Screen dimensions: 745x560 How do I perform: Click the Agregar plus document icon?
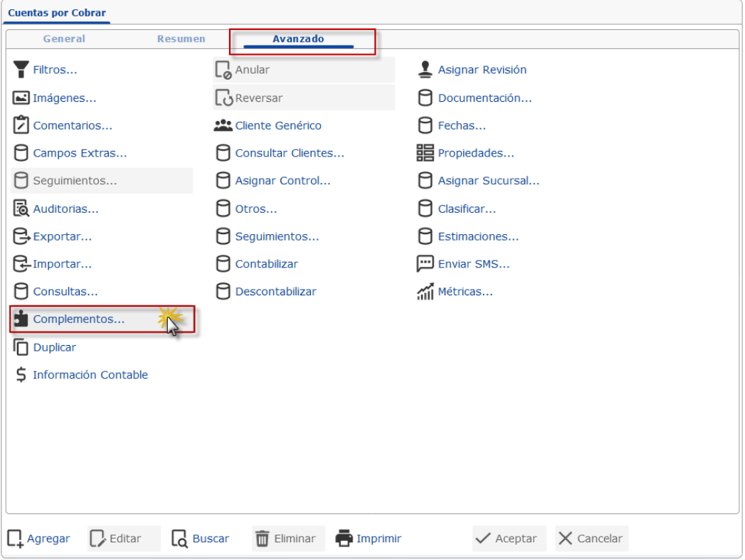coord(15,539)
